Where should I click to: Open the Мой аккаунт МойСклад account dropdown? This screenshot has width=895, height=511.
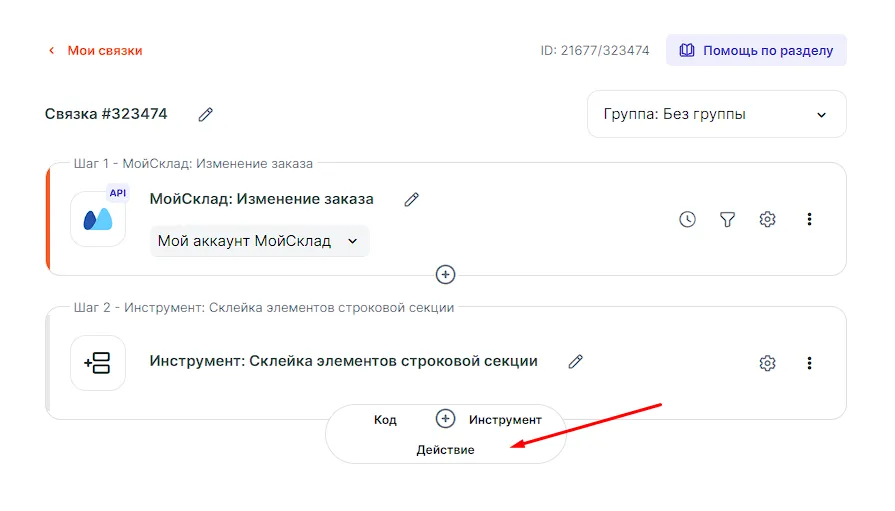259,241
